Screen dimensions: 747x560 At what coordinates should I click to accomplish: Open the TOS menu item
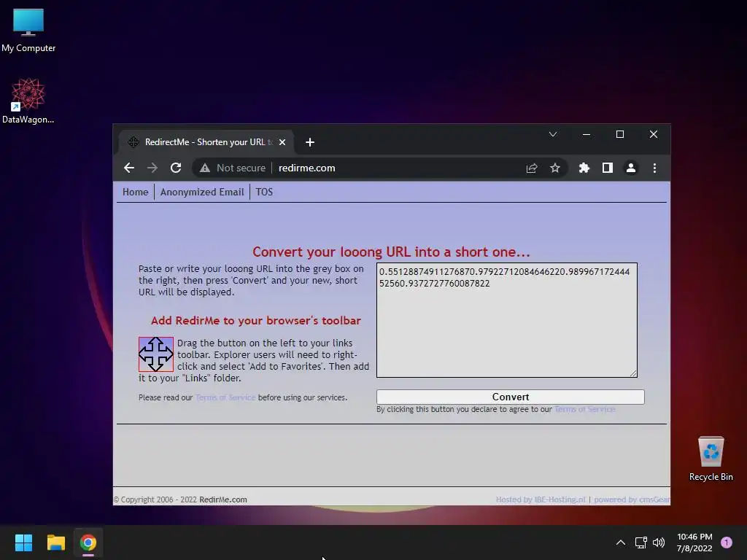click(264, 192)
